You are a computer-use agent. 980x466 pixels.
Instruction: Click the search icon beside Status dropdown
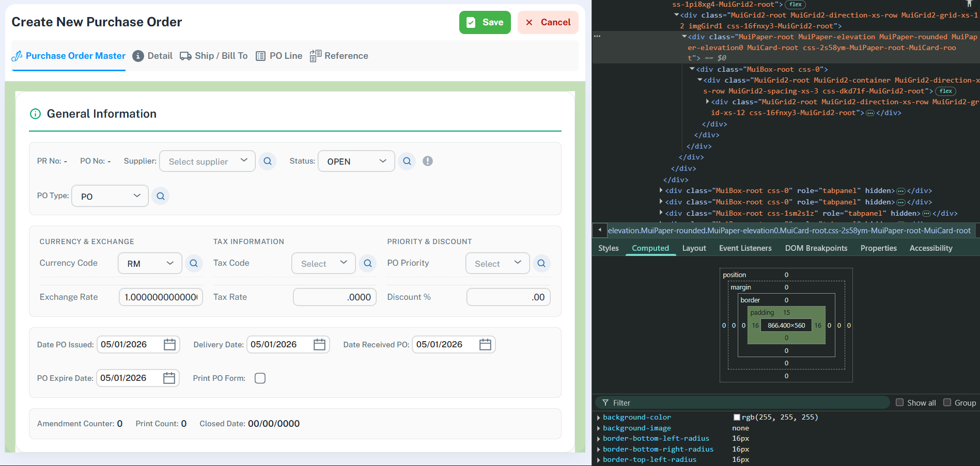click(407, 161)
